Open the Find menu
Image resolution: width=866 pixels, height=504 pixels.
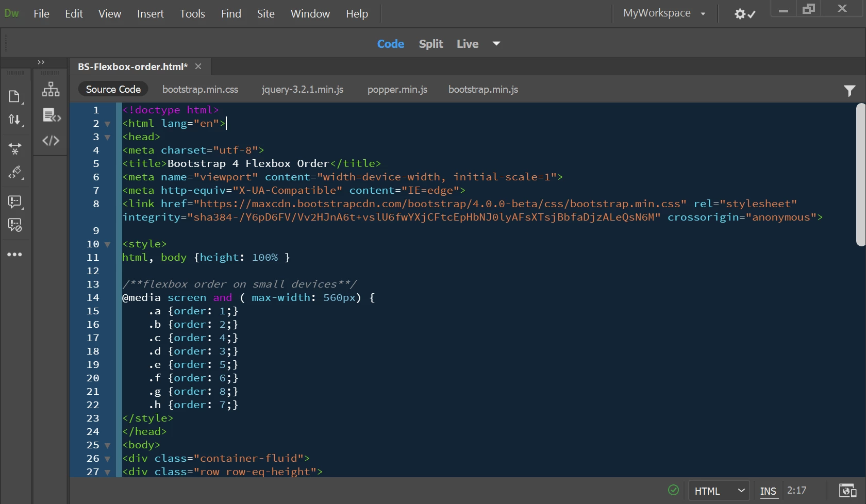(x=231, y=14)
